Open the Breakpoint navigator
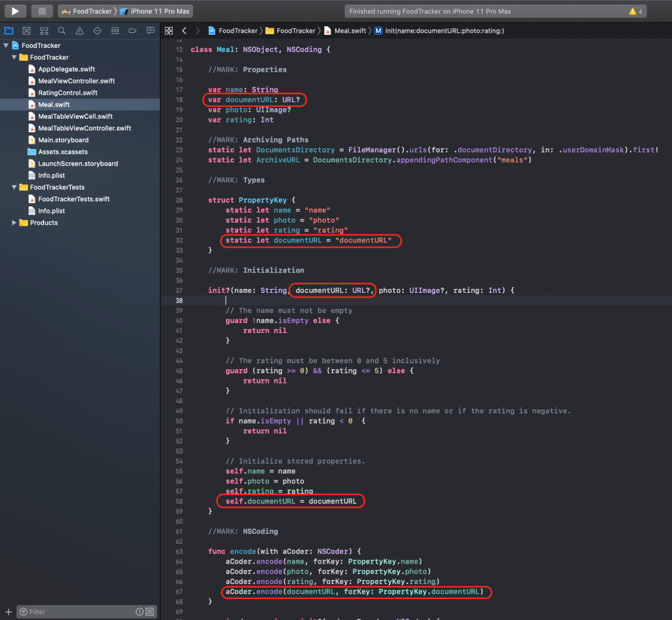The image size is (672, 620). point(133,30)
